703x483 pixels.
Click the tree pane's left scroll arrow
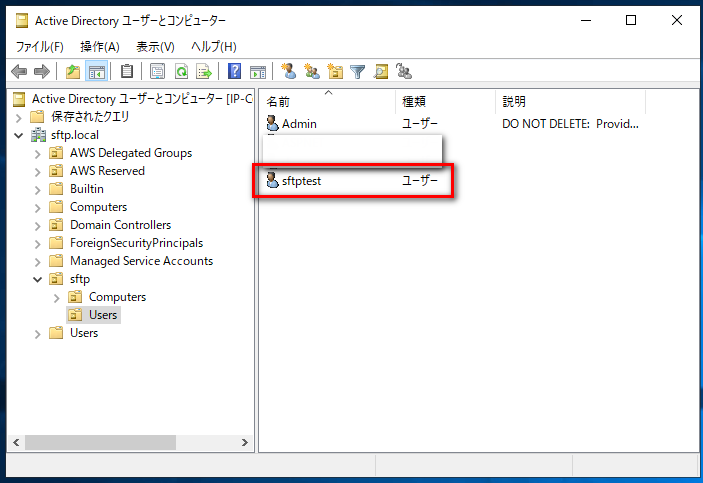tap(16, 443)
